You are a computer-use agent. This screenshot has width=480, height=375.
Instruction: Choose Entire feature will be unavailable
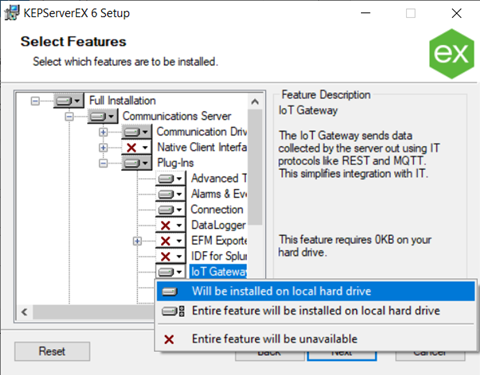(316, 339)
